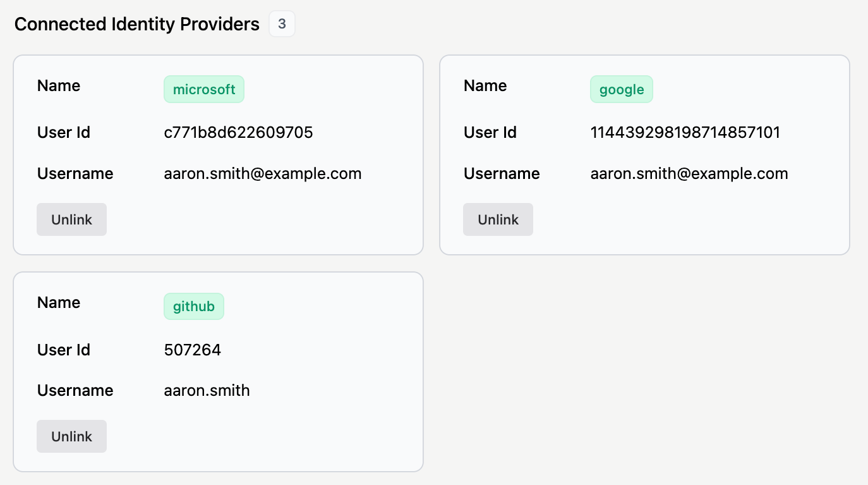Select the google provider card

tap(644, 155)
